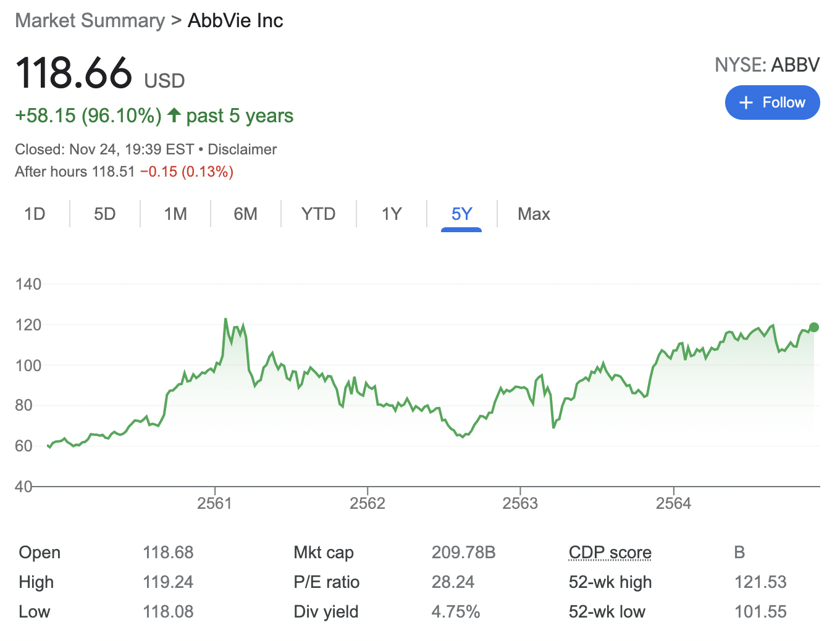Click the P/E ratio value 28.24
The image size is (840, 641).
click(453, 582)
